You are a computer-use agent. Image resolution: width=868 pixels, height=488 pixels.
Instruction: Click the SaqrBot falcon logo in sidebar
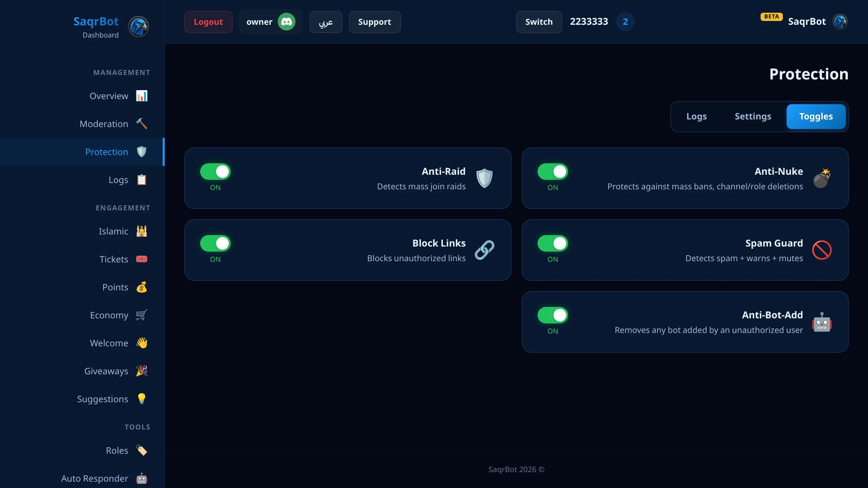pyautogui.click(x=139, y=27)
